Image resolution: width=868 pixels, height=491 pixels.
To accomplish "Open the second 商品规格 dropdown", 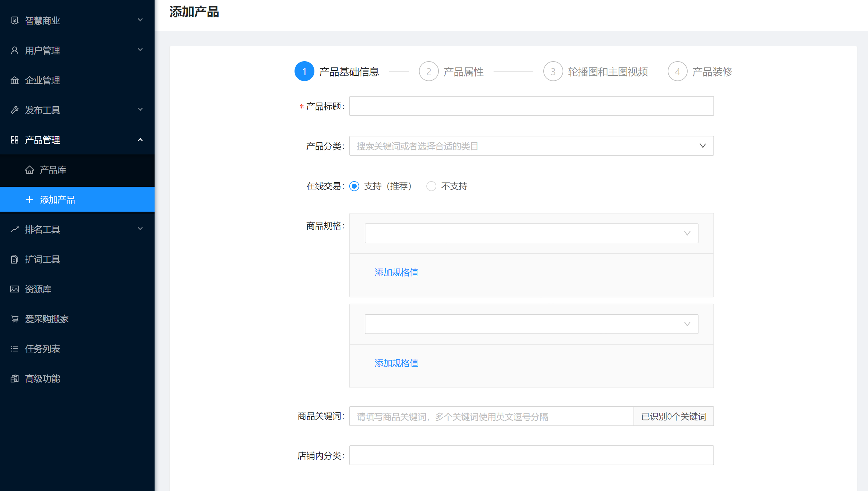I will [x=531, y=324].
